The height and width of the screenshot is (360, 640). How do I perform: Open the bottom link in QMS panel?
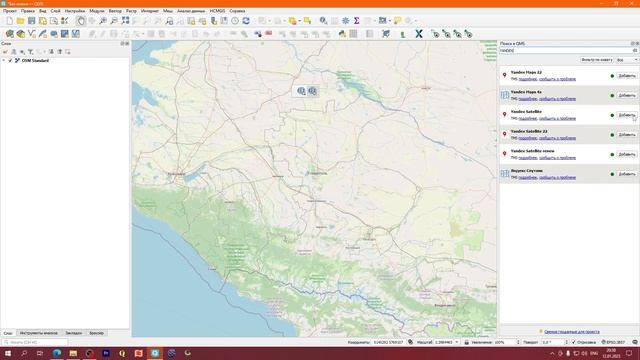(x=571, y=332)
